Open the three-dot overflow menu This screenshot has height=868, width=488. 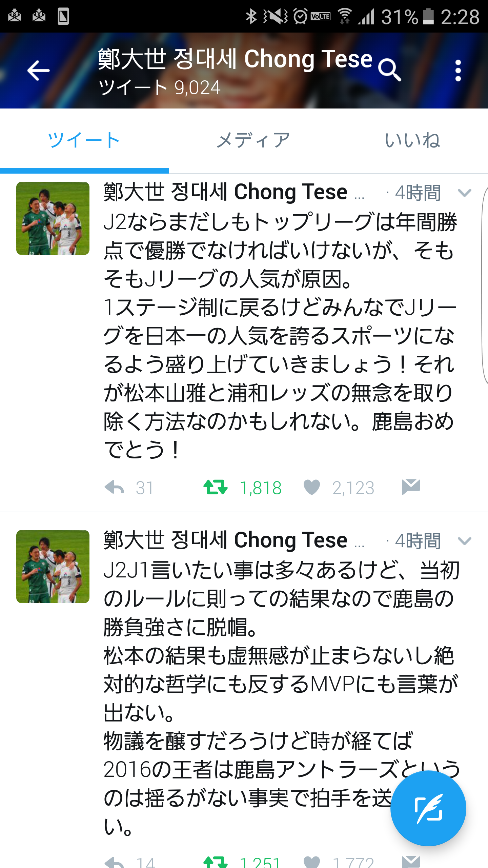(x=458, y=71)
